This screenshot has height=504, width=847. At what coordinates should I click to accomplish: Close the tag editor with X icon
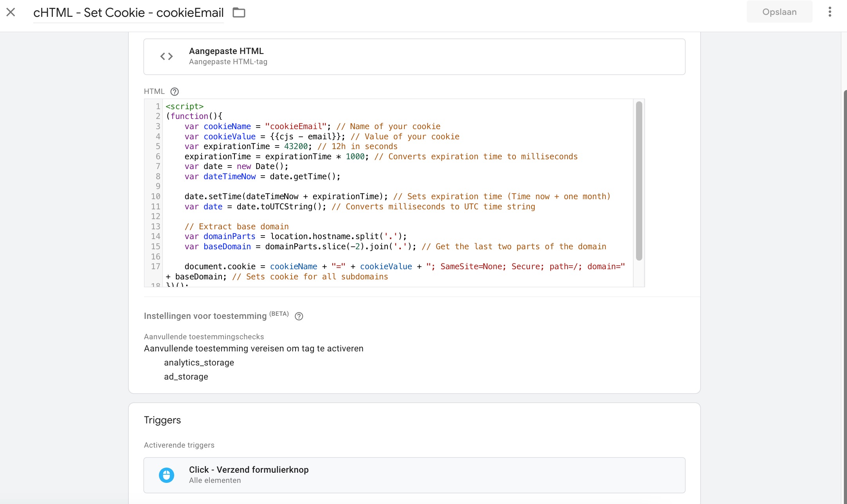click(x=11, y=12)
